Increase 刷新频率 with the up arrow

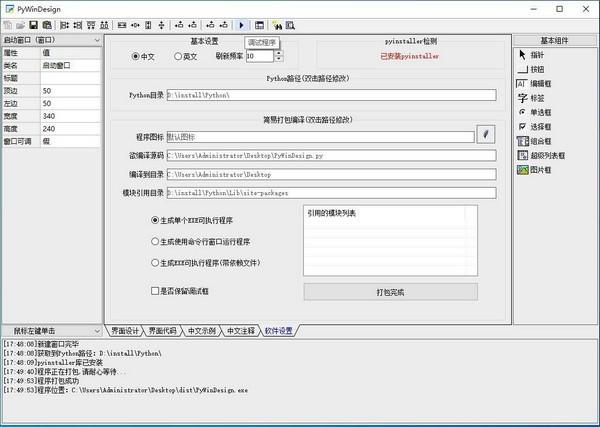pyautogui.click(x=279, y=53)
